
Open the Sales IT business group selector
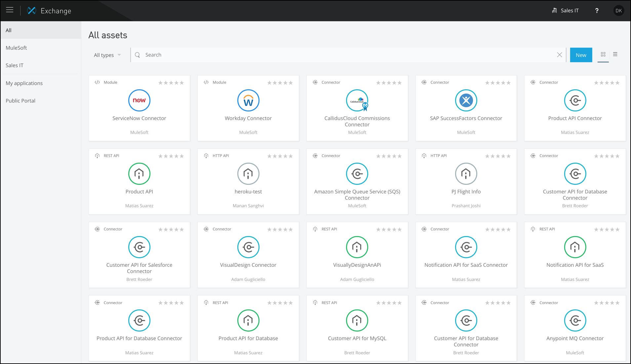(566, 11)
